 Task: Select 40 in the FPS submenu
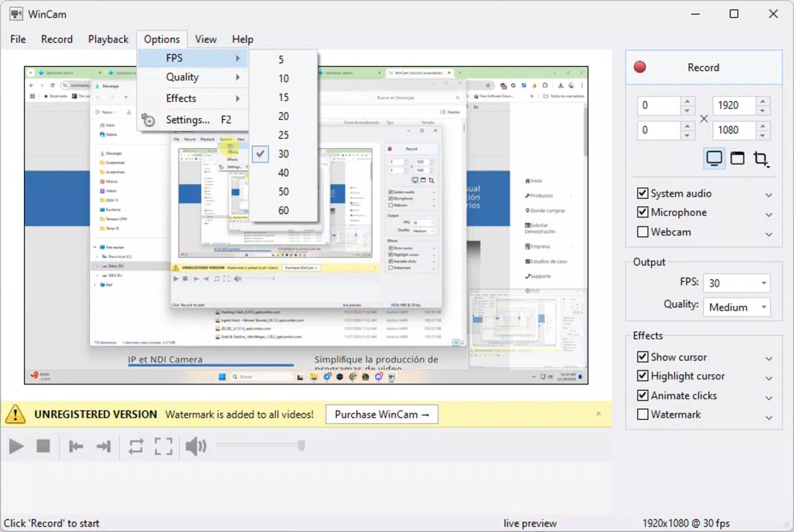point(283,173)
